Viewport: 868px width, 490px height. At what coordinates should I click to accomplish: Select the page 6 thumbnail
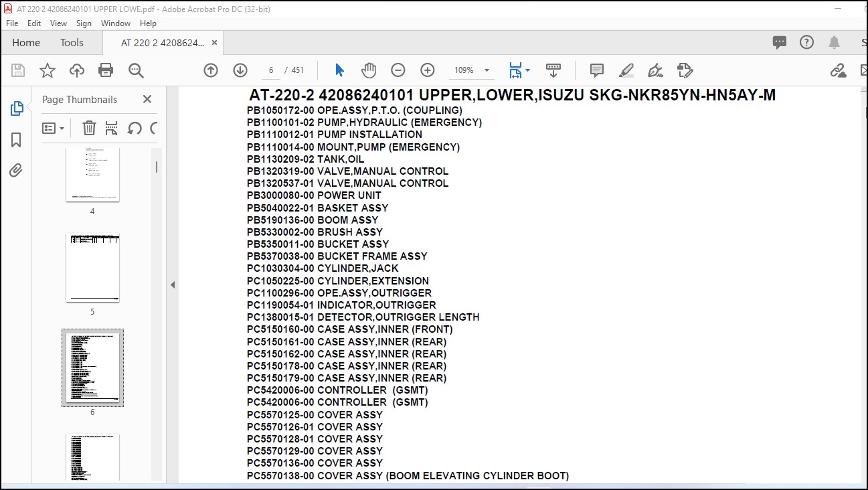pos(92,367)
